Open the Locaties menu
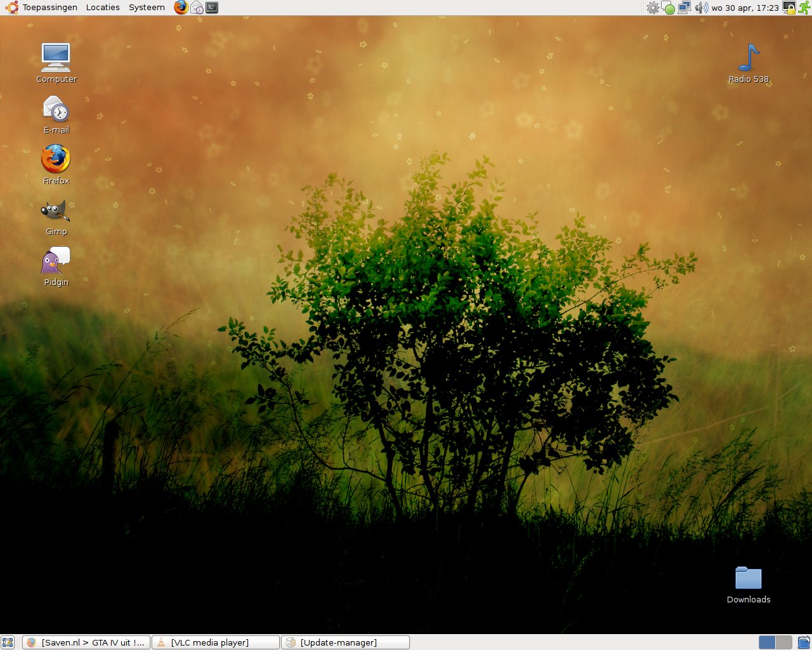This screenshot has width=812, height=650. pos(103,8)
